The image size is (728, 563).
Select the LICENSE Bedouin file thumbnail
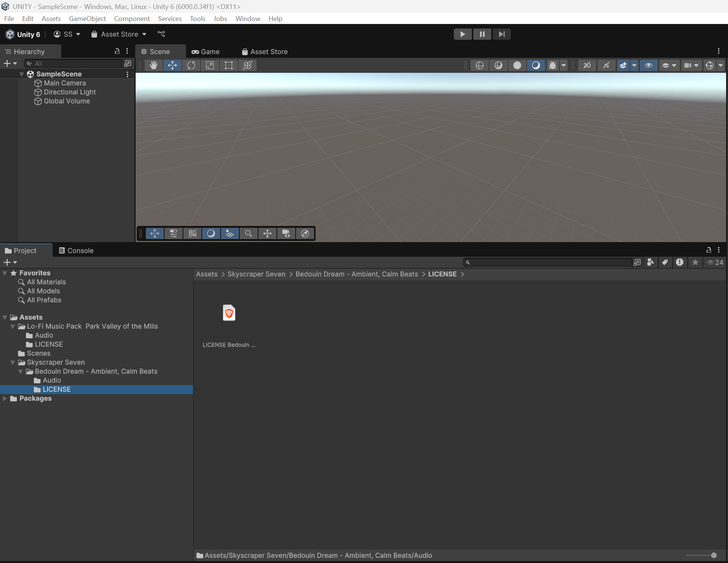pyautogui.click(x=229, y=313)
